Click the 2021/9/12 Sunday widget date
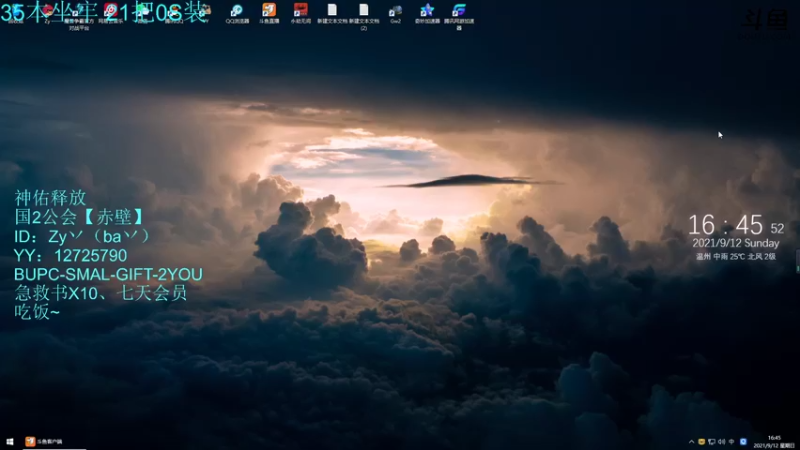 click(x=736, y=243)
